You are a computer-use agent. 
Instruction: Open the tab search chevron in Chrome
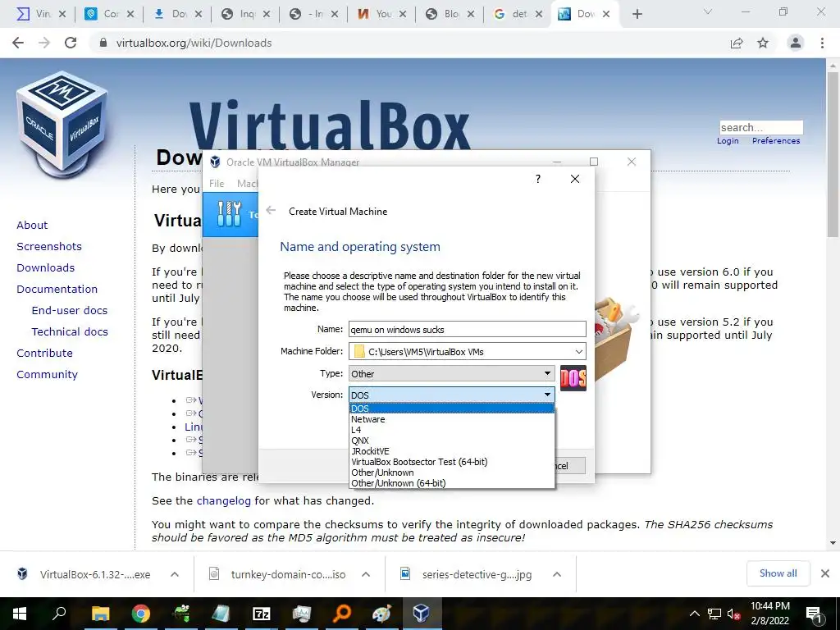[708, 11]
